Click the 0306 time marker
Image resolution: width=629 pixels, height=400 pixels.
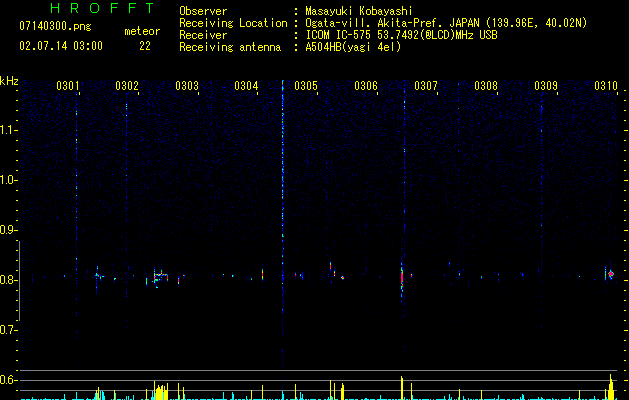(x=366, y=86)
